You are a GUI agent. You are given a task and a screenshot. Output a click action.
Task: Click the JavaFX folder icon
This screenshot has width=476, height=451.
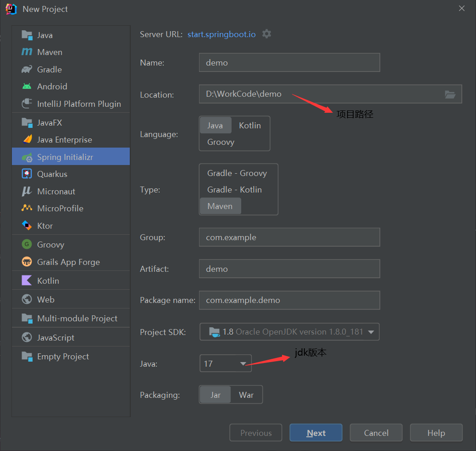(27, 123)
